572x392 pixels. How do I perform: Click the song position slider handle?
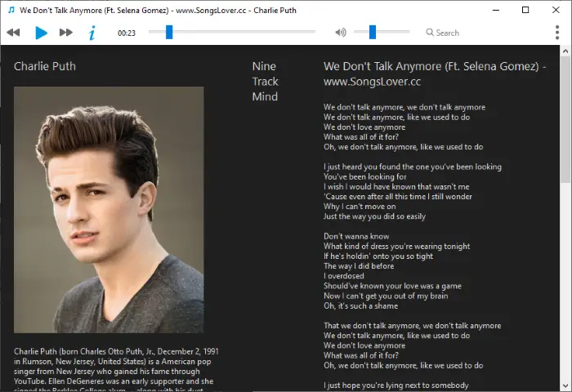(x=169, y=32)
